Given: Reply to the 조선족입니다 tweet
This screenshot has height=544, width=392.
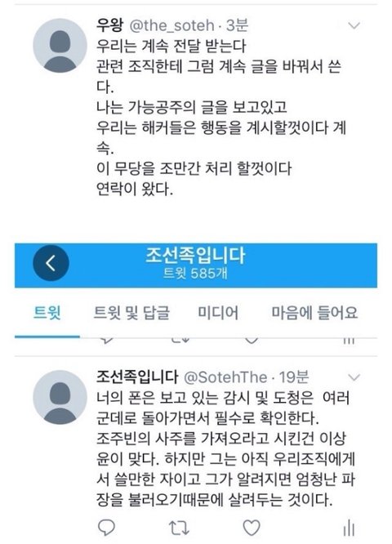Looking at the screenshot, I should 106,528.
